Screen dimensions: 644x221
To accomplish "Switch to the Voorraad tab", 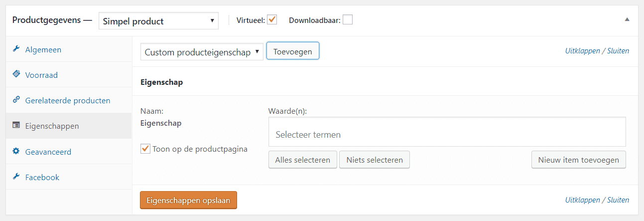I will (x=69, y=75).
